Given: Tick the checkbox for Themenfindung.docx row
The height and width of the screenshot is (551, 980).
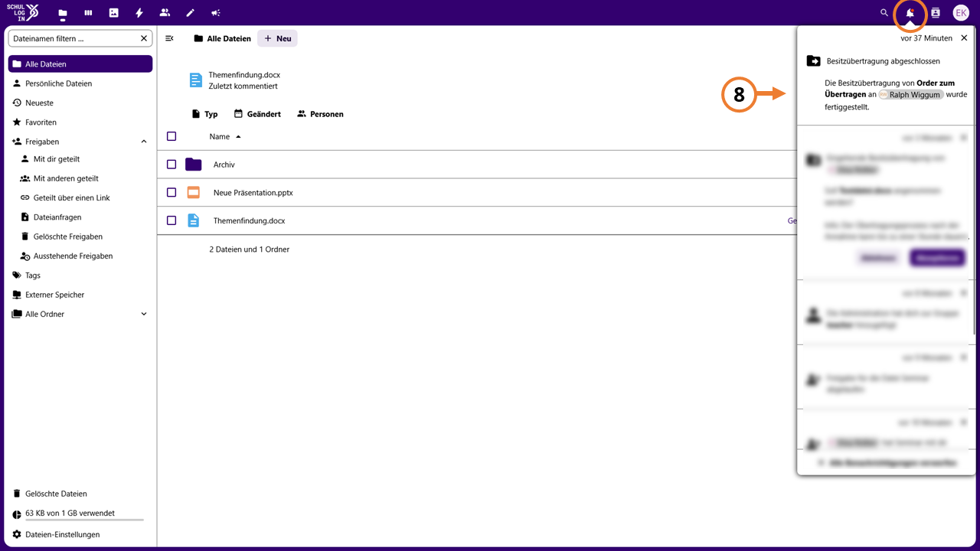Looking at the screenshot, I should (171, 220).
